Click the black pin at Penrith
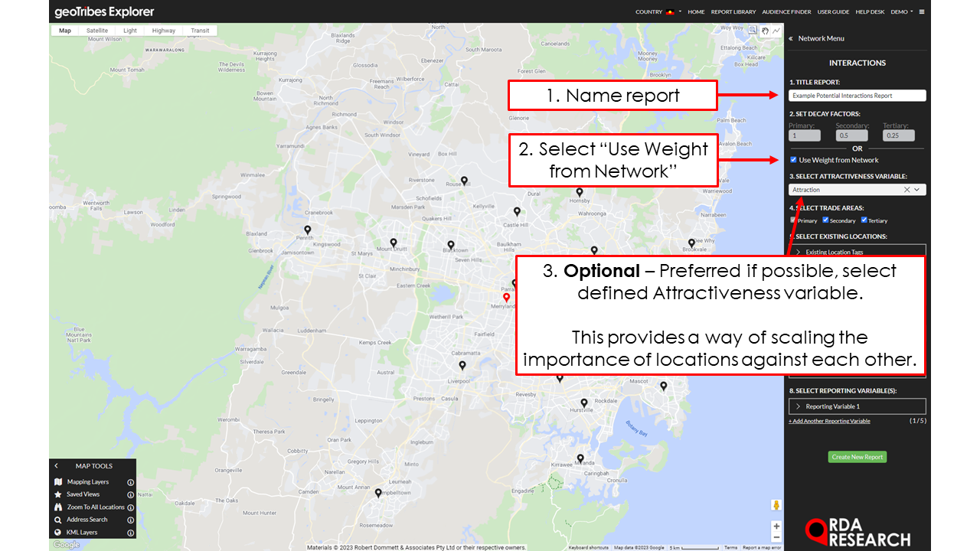This screenshot has height=551, width=980. click(x=308, y=230)
